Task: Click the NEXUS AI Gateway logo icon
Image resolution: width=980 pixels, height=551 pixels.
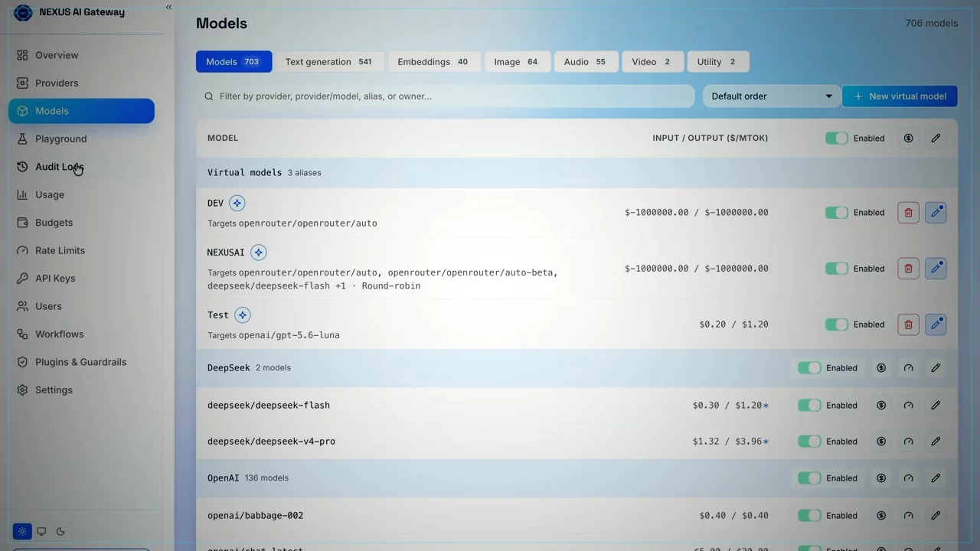Action: pos(23,12)
